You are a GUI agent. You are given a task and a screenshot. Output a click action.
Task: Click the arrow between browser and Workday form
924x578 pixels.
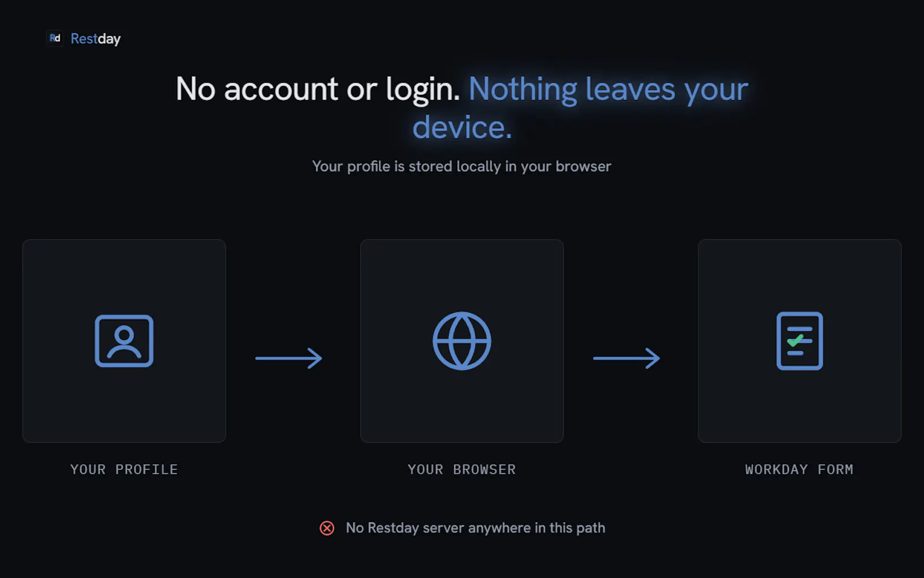pos(627,358)
